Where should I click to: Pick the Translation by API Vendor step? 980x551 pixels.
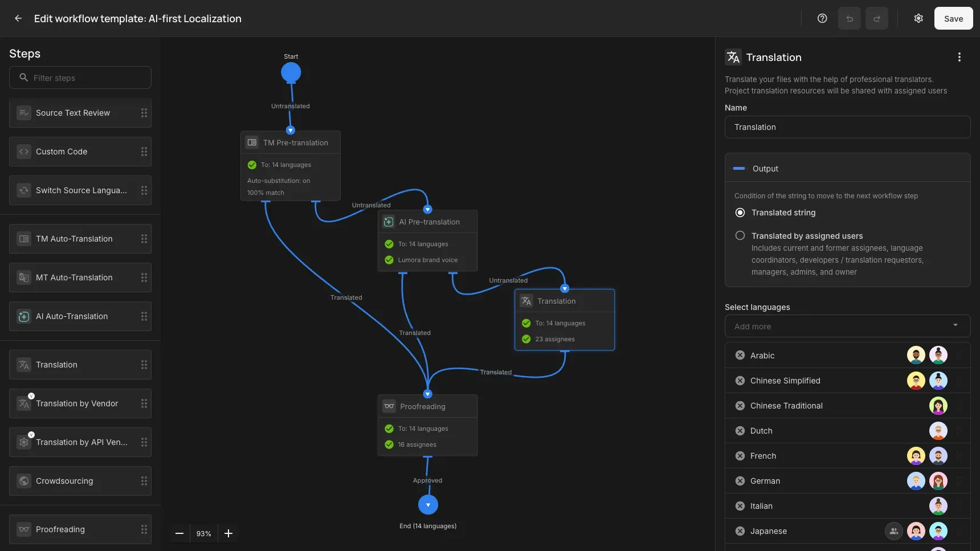80,442
